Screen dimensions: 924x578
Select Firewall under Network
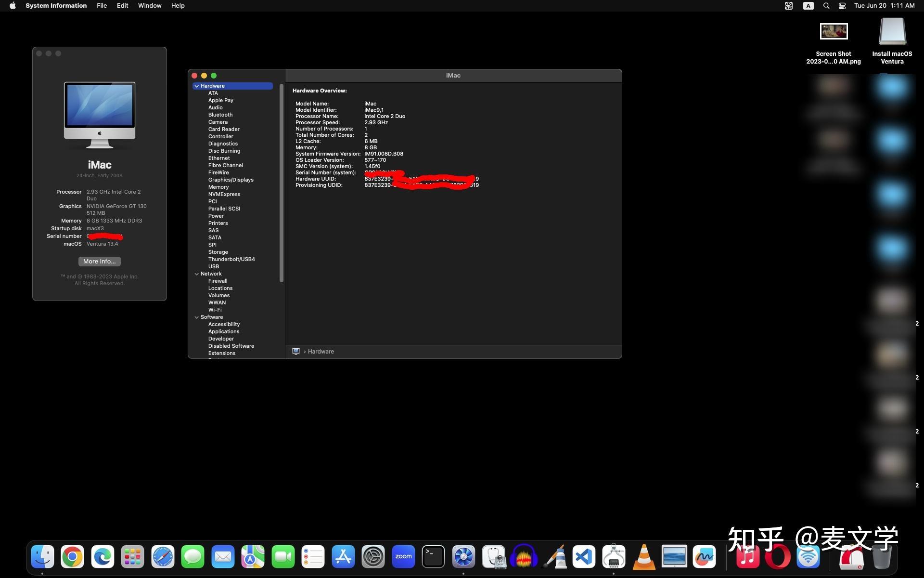pyautogui.click(x=218, y=281)
